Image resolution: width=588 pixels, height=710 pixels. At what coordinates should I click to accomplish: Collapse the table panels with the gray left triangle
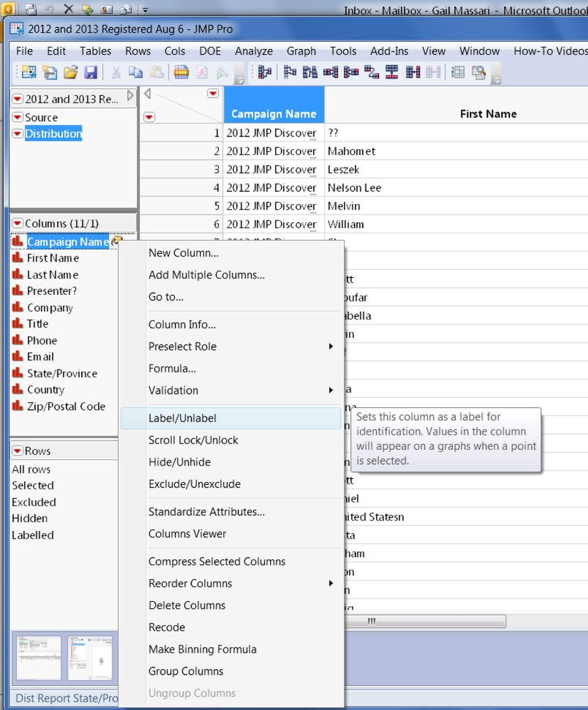147,93
